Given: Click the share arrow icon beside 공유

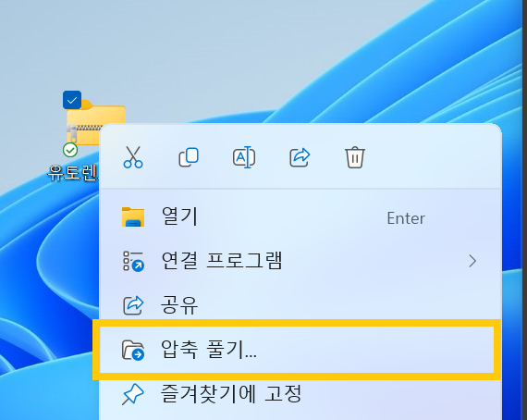Looking at the screenshot, I should click(133, 305).
